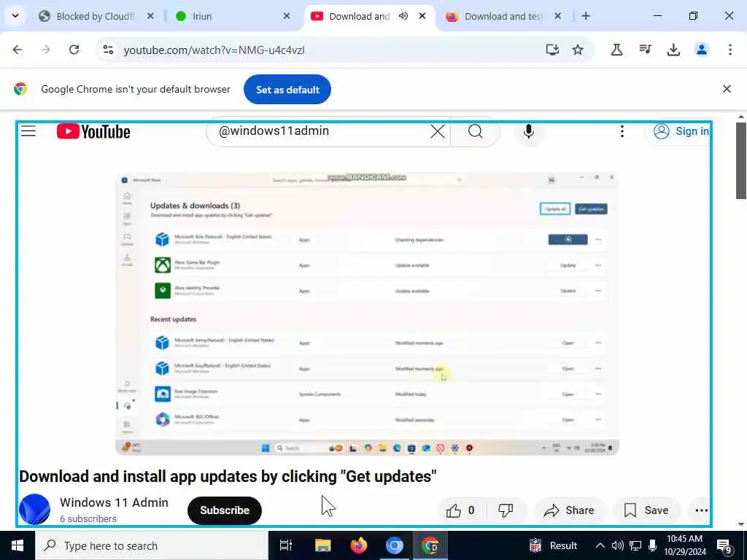Click the microphone icon in system tray

[653, 545]
